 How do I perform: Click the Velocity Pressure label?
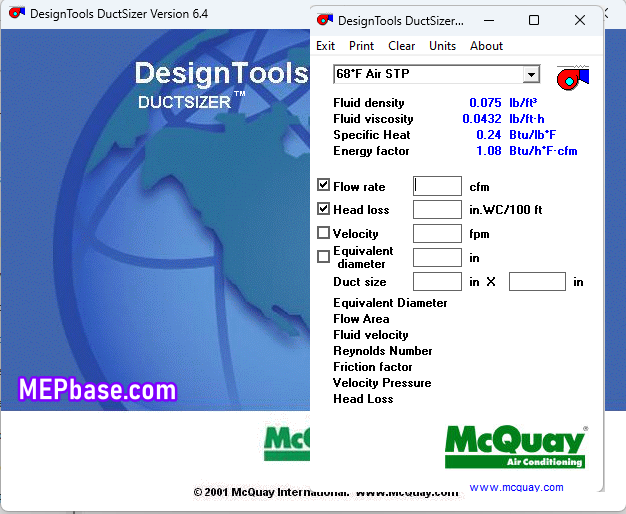(x=382, y=383)
